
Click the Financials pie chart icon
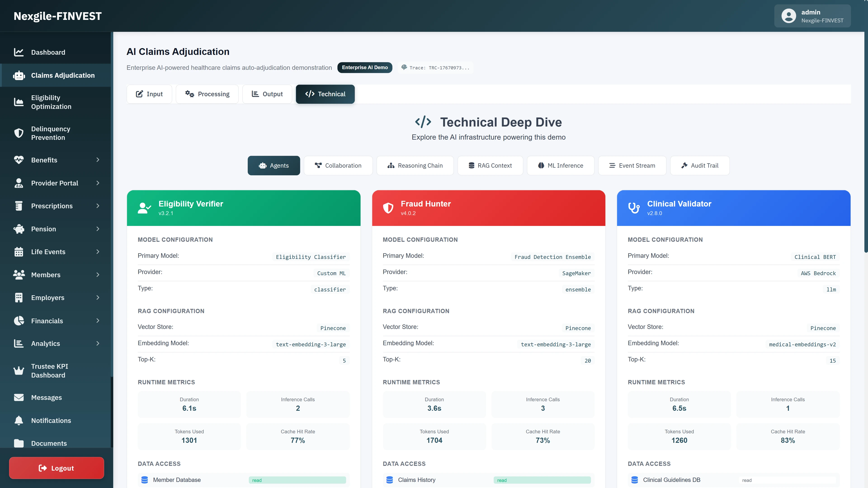(19, 321)
